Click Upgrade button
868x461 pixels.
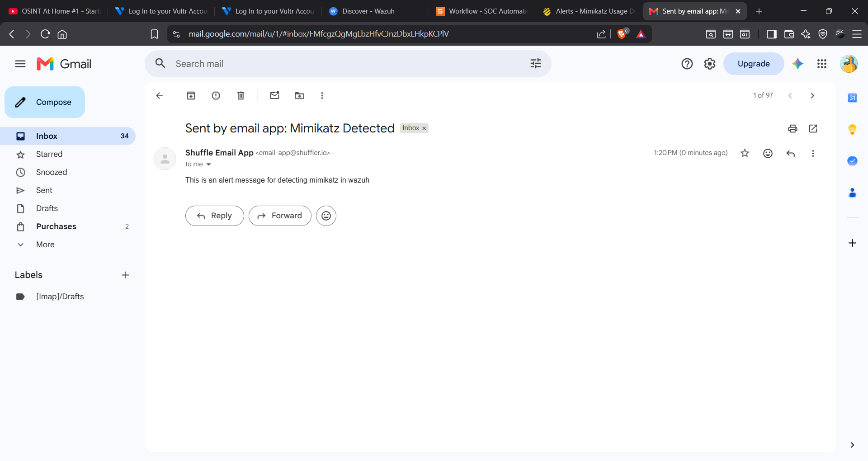753,64
